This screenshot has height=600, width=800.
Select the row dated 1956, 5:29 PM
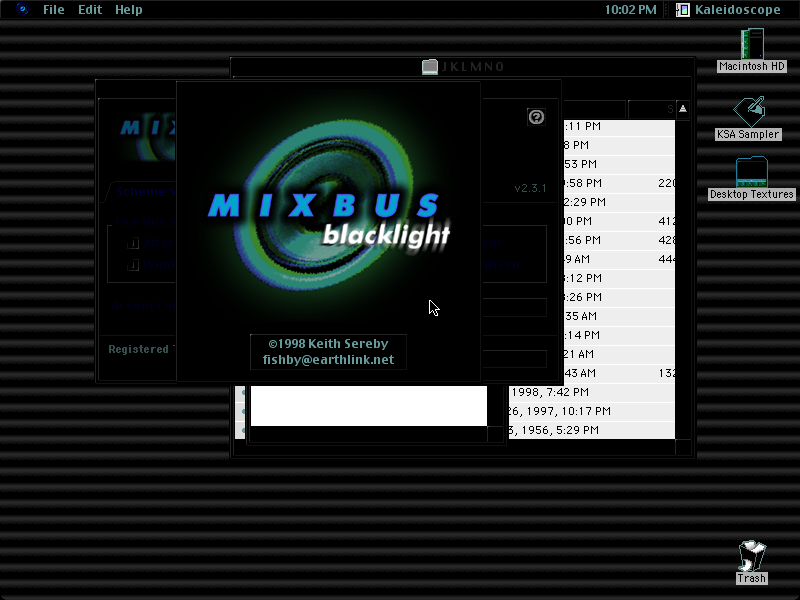[x=592, y=430]
